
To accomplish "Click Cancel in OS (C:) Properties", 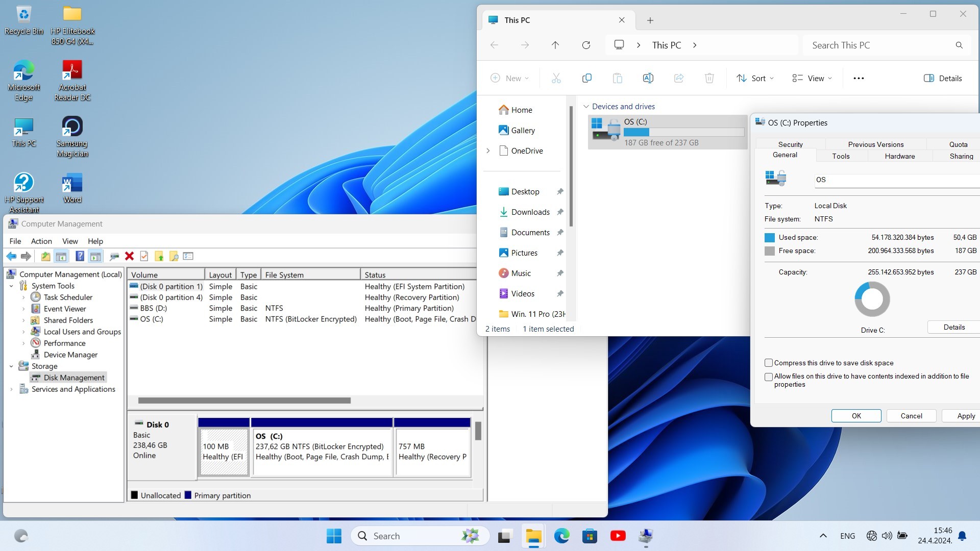I will point(911,416).
